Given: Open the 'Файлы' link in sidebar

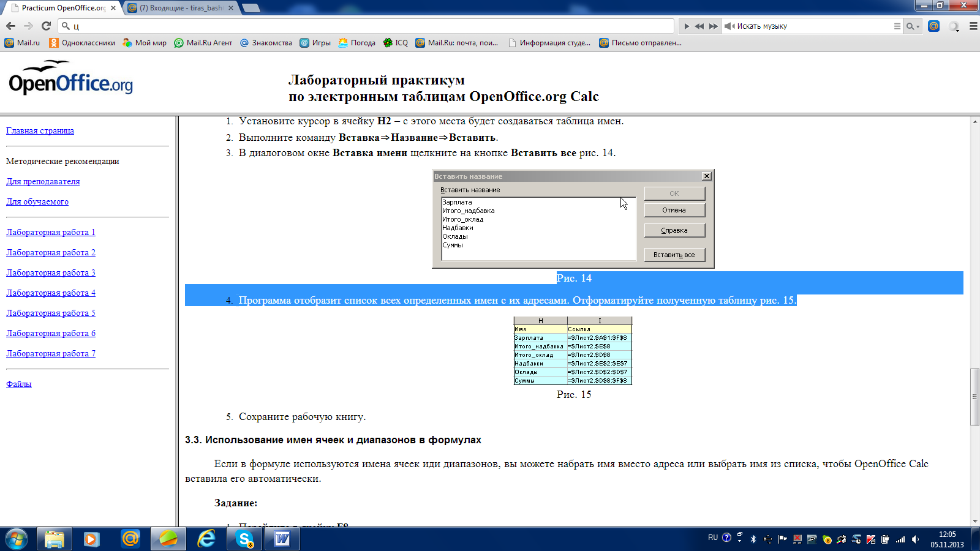Looking at the screenshot, I should 19,384.
